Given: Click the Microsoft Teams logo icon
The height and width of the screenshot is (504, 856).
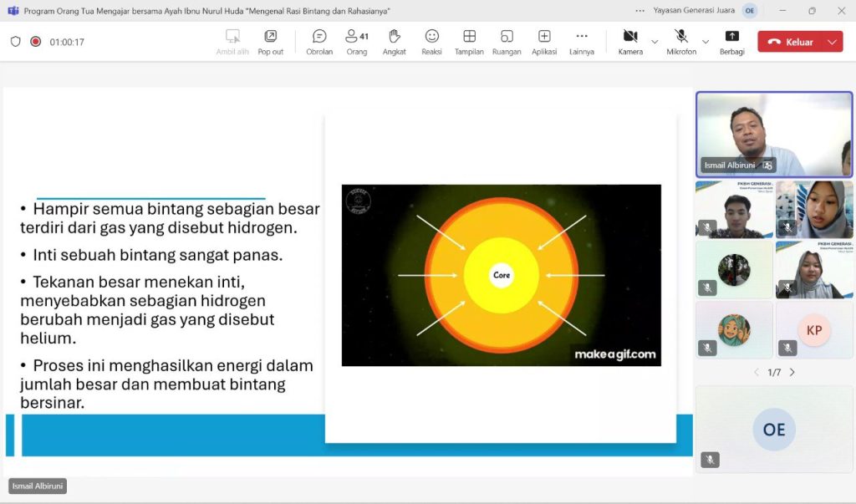Looking at the screenshot, I should click(x=13, y=11).
